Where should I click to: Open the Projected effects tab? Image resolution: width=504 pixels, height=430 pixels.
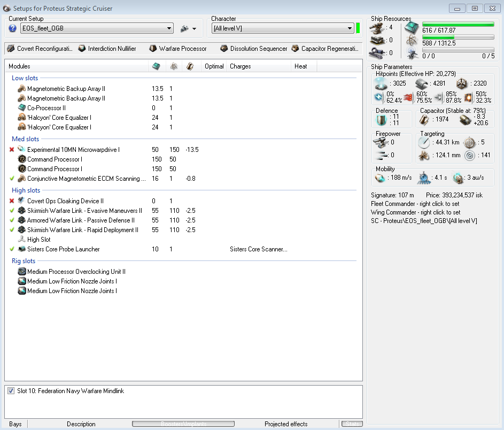click(x=286, y=424)
